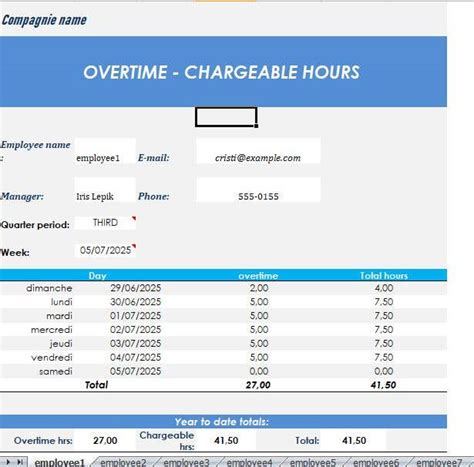Switch to the employee7 sheet tab

click(x=439, y=462)
